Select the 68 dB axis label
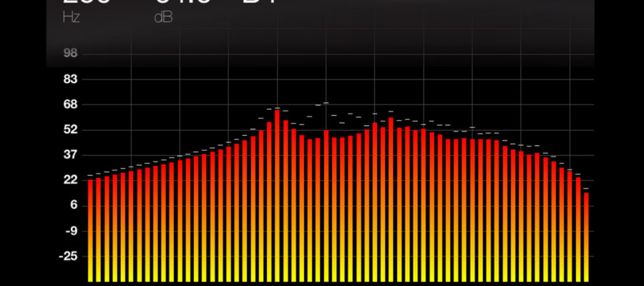 point(70,104)
